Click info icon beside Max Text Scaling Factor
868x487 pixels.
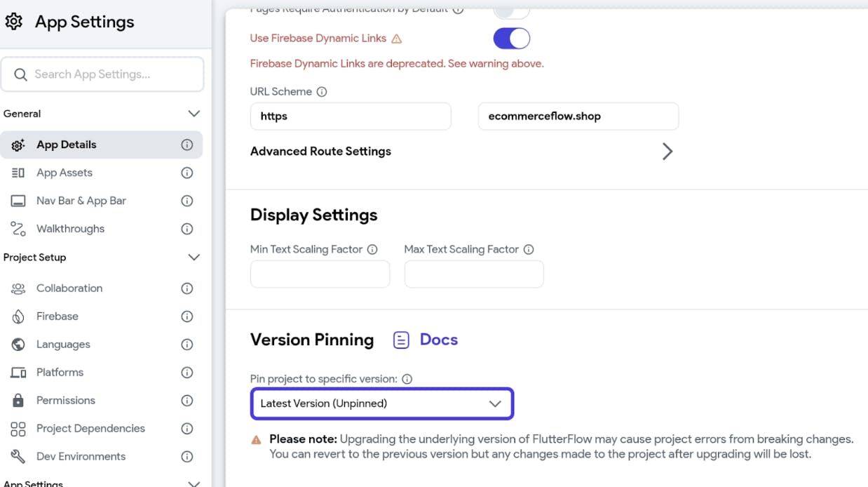(x=529, y=250)
